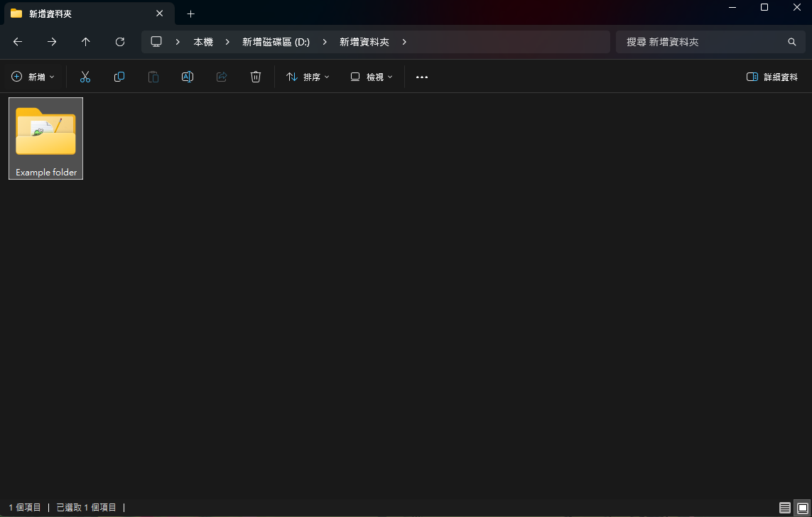Click the Back navigation arrow
This screenshot has height=517, width=812.
(17, 41)
